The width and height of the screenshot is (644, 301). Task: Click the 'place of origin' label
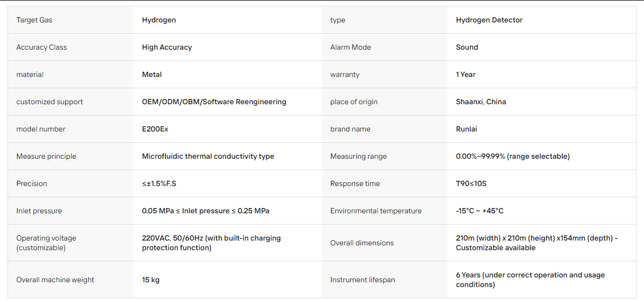(354, 102)
